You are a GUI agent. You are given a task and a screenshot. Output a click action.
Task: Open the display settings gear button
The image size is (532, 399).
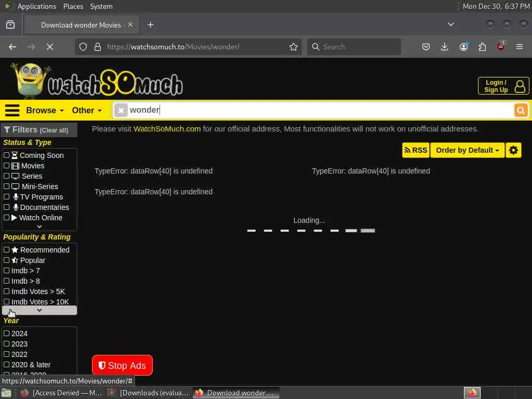(x=513, y=150)
